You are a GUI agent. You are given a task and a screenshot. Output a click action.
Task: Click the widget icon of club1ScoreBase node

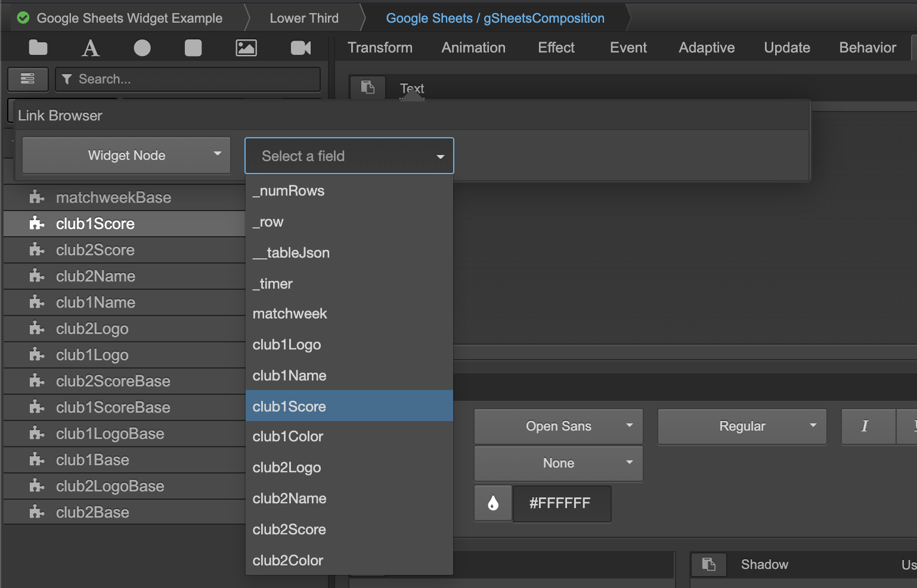coord(37,407)
